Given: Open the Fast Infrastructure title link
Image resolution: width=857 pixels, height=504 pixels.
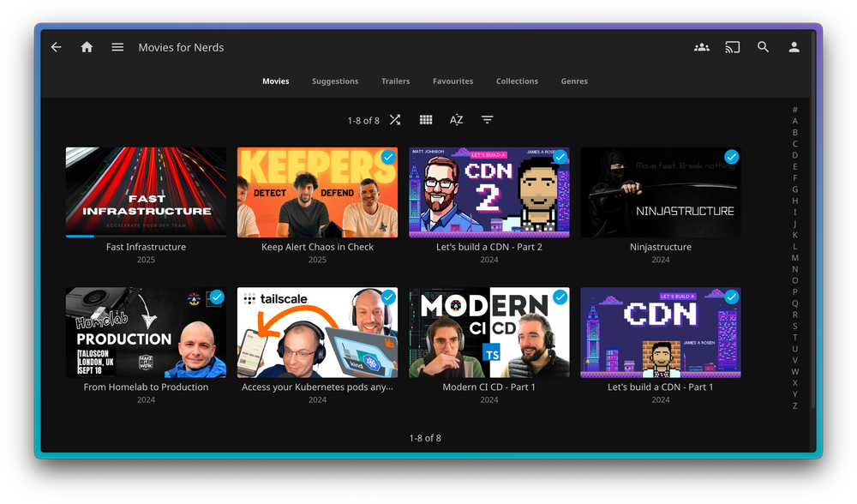Looking at the screenshot, I should tap(146, 247).
